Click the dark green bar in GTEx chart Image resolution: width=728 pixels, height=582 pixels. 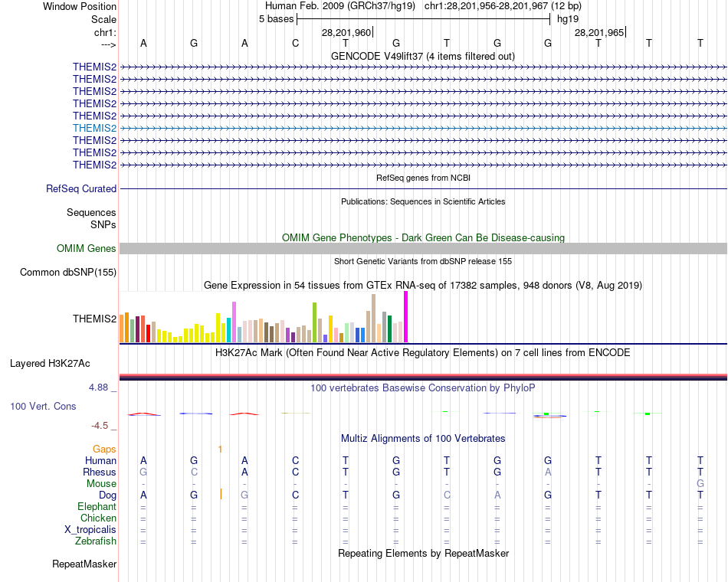[389, 329]
